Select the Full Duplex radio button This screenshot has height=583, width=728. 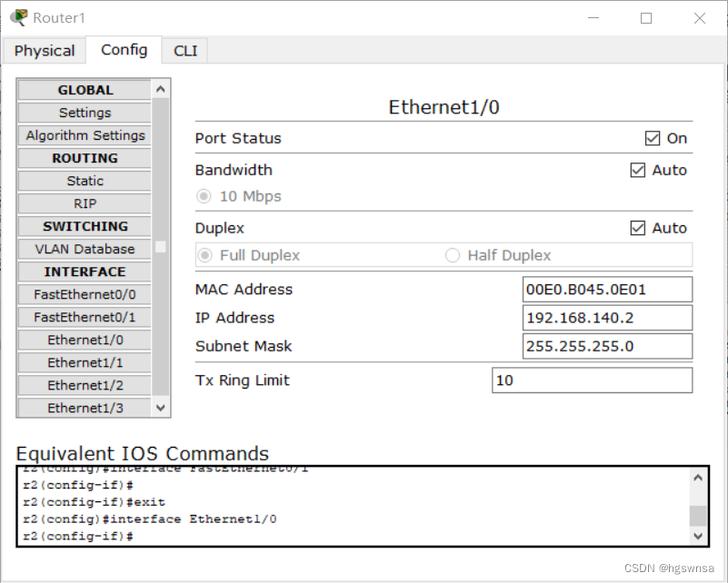(x=204, y=255)
